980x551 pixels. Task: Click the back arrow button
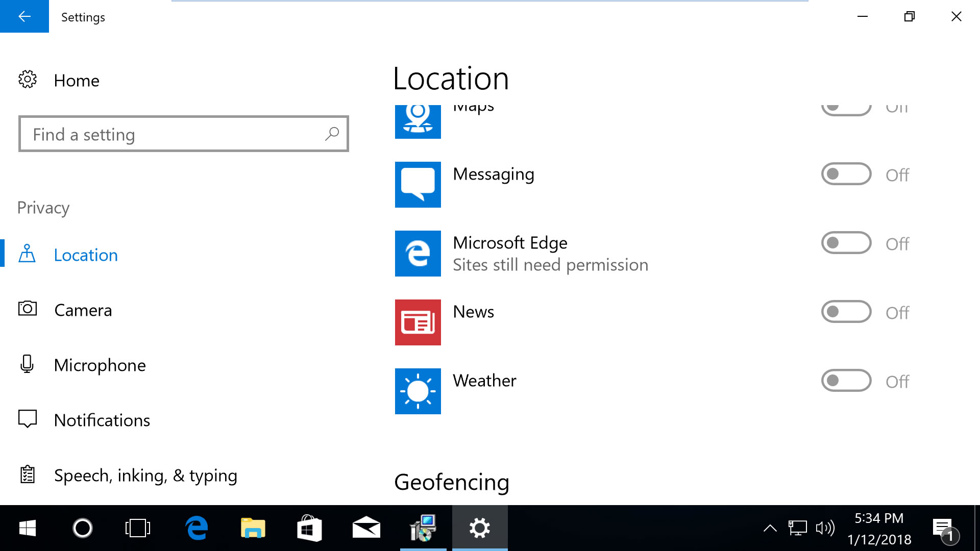tap(24, 16)
